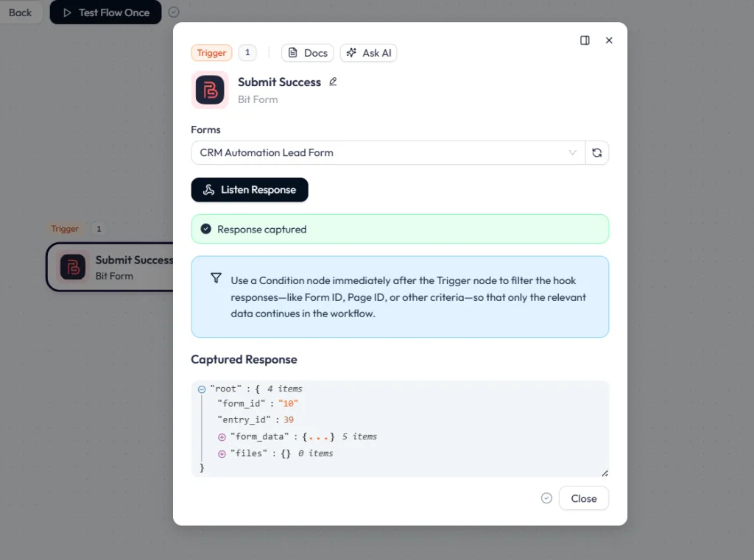Click the Response captured status banner

400,229
